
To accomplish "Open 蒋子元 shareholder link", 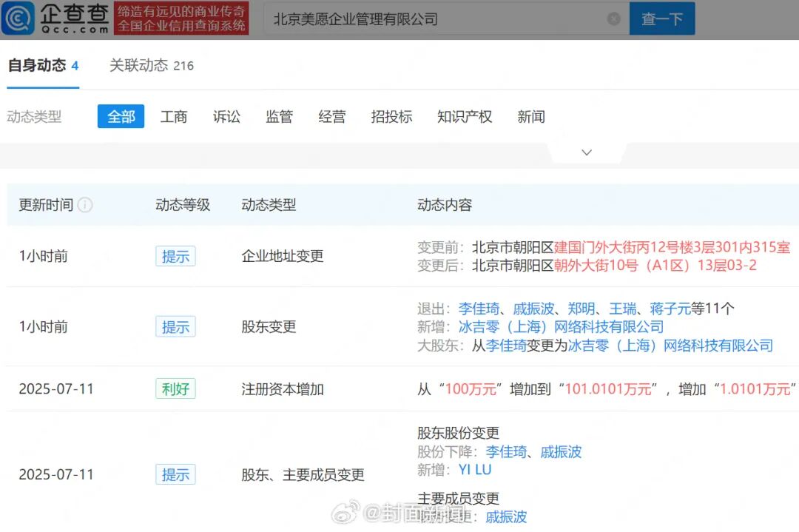I will [x=670, y=309].
